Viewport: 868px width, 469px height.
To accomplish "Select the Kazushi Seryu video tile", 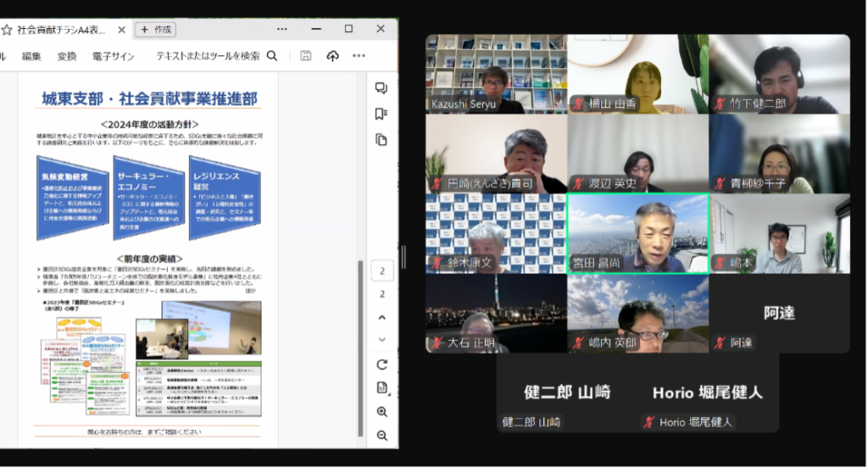I will [497, 74].
